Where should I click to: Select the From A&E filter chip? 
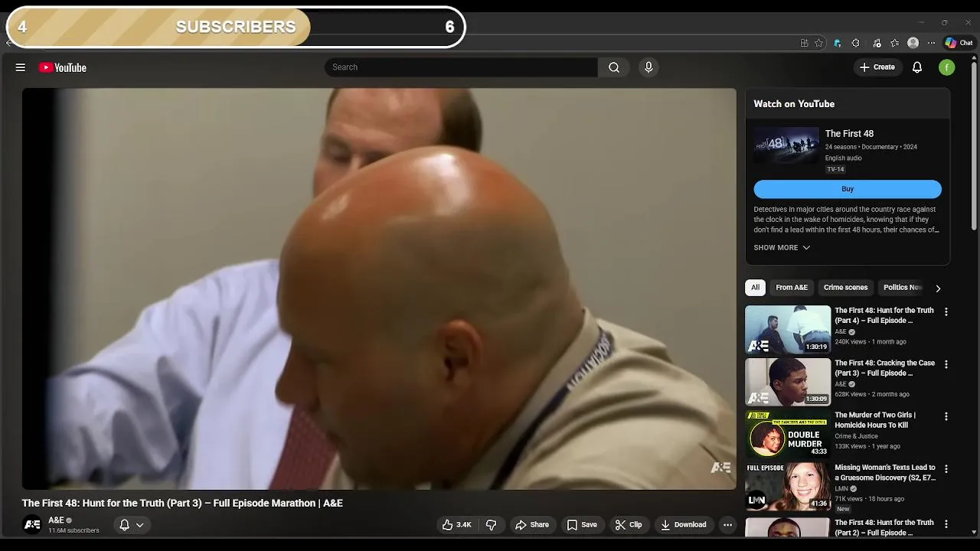[792, 288]
